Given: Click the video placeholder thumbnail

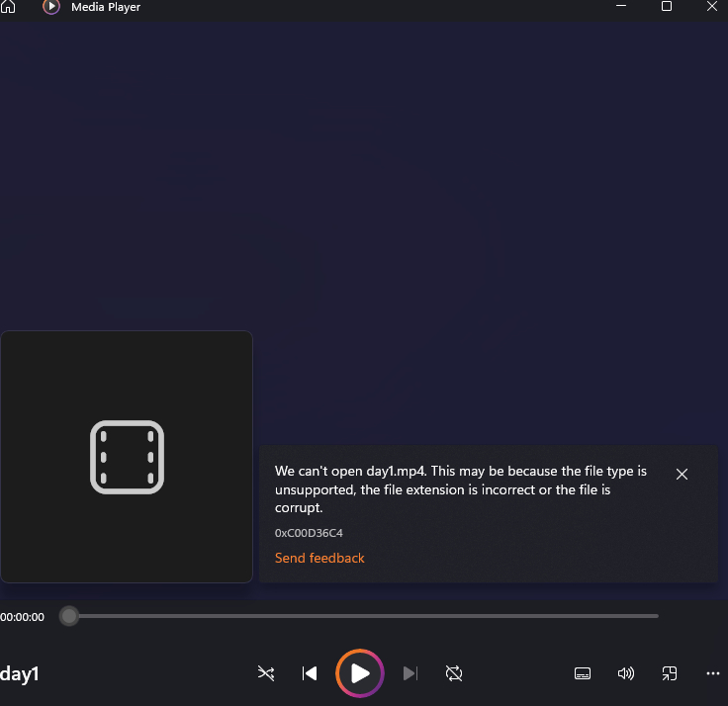Looking at the screenshot, I should click(x=127, y=457).
